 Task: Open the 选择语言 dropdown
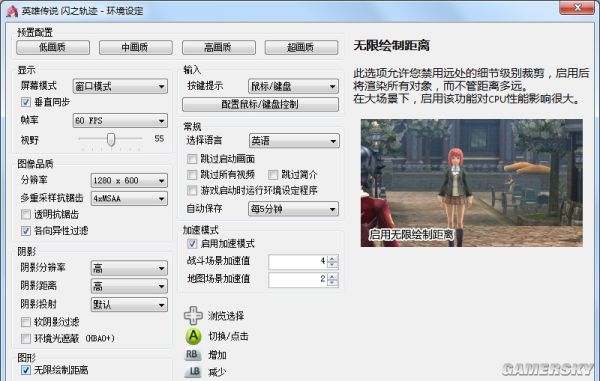click(294, 141)
